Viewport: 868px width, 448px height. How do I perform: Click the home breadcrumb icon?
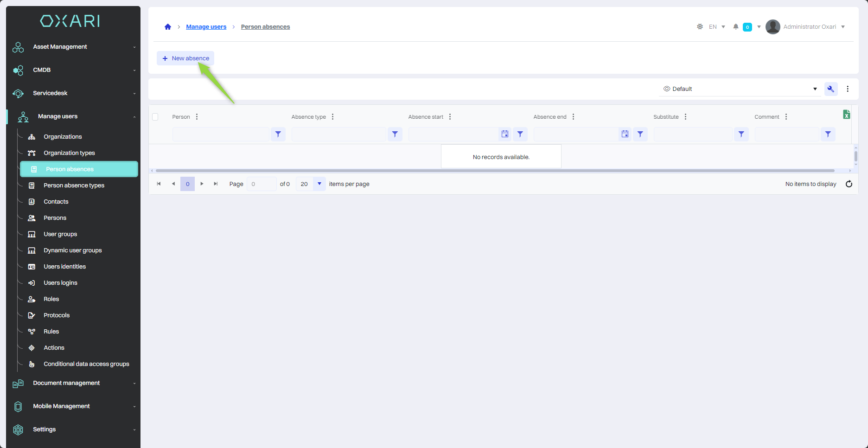point(168,27)
